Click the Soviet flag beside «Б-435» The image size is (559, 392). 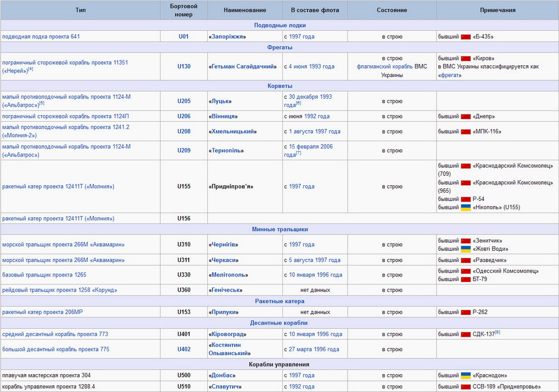point(466,37)
